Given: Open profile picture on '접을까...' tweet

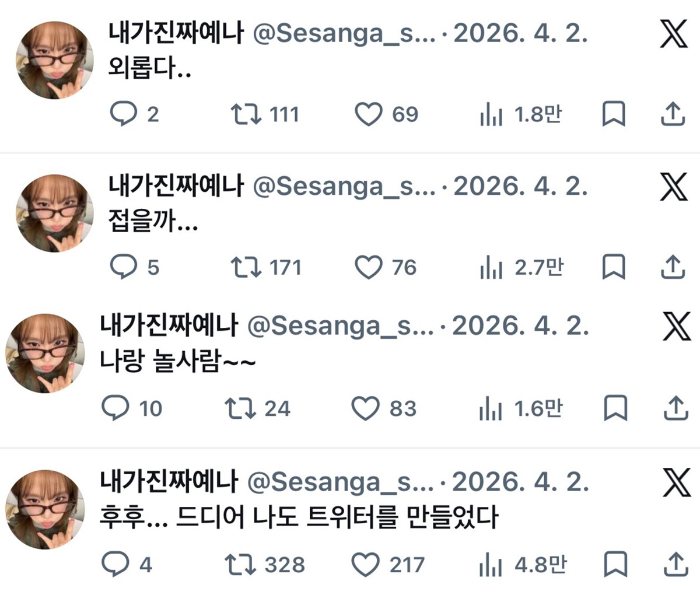Looking at the screenshot, I should tap(54, 213).
